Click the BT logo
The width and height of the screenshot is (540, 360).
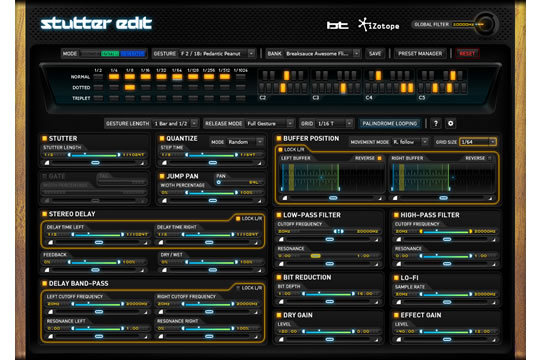point(337,25)
